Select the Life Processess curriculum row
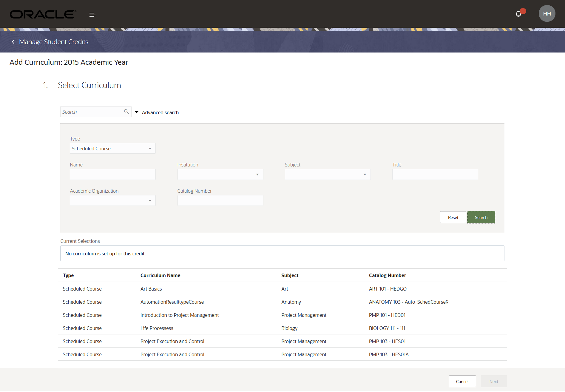Viewport: 565px width, 392px height. 157,328
